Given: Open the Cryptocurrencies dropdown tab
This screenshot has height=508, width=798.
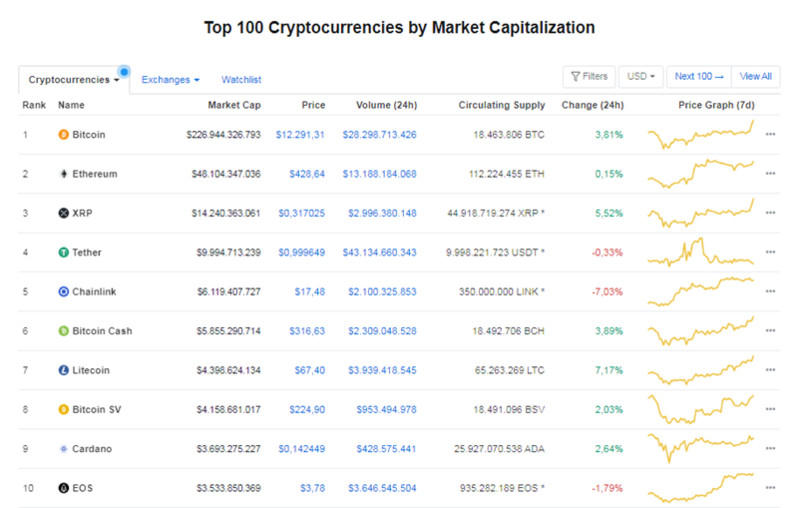Looking at the screenshot, I should (x=74, y=79).
